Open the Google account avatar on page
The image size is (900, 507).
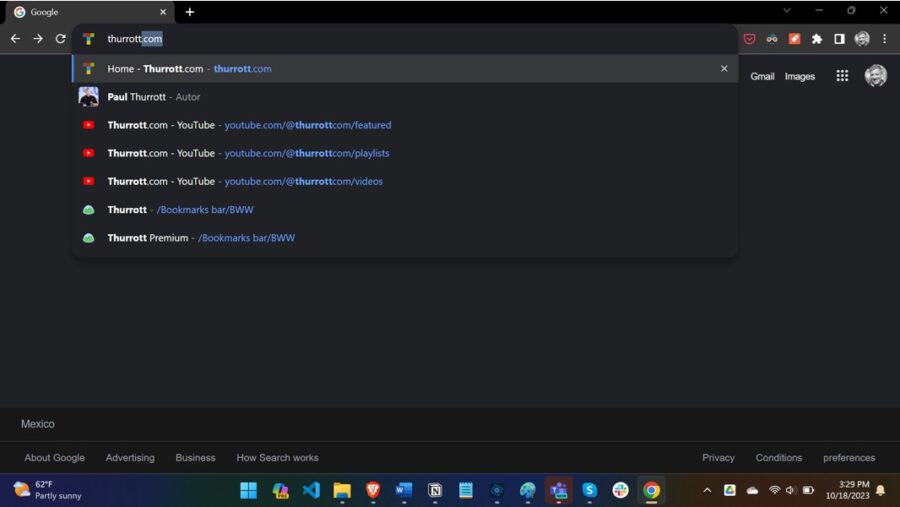876,76
